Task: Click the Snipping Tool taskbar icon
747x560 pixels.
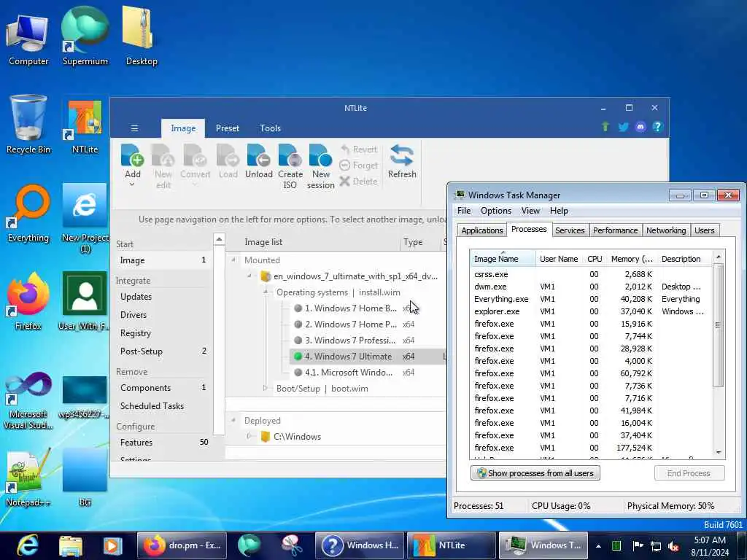Action: pyautogui.click(x=291, y=545)
